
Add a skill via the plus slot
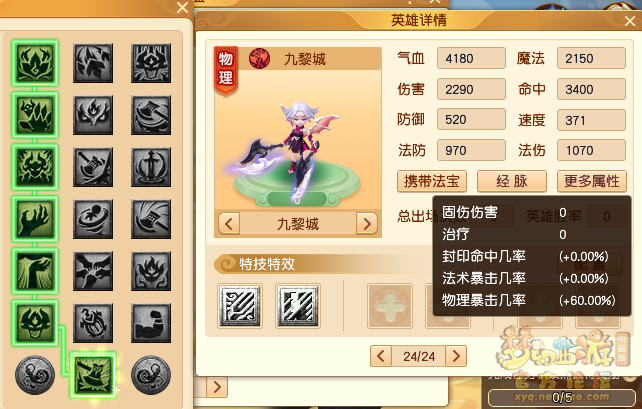390,306
